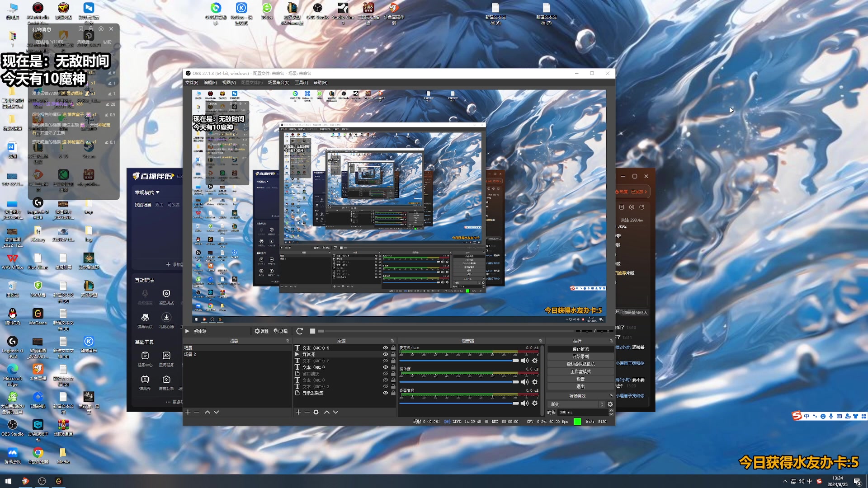Image resolution: width=868 pixels, height=488 pixels.
Task: Hide the 媒体源 source via eye icon
Action: [x=386, y=354]
